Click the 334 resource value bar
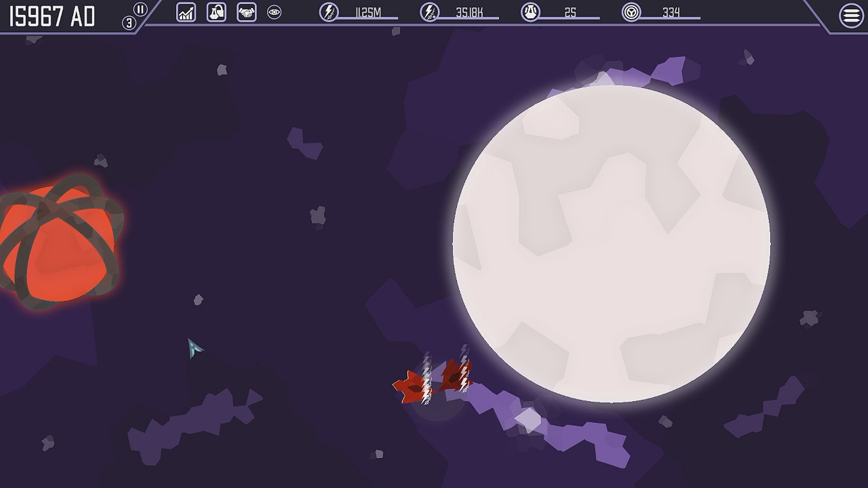The height and width of the screenshot is (488, 868). point(671,13)
